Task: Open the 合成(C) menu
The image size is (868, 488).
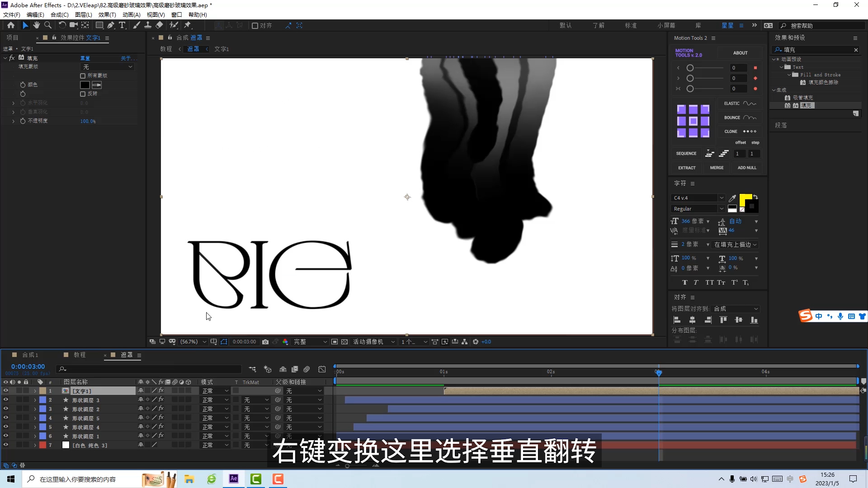Action: [x=59, y=14]
